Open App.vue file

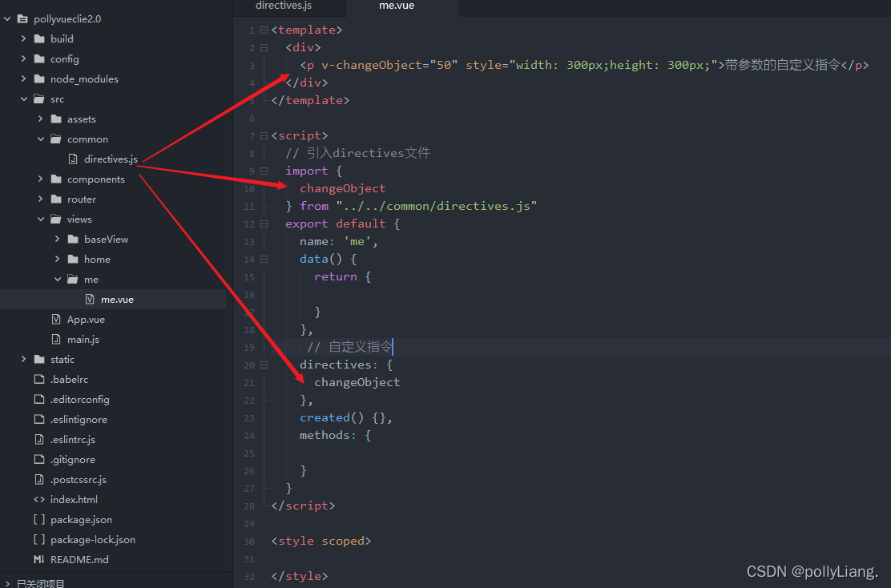click(86, 320)
